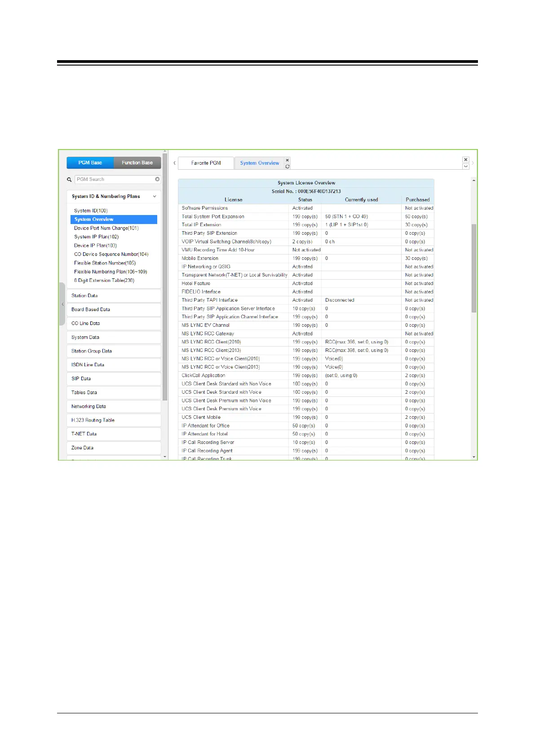The image size is (535, 756).
Task: Clear the PGM Search field with the X icon
Action: click(157, 179)
